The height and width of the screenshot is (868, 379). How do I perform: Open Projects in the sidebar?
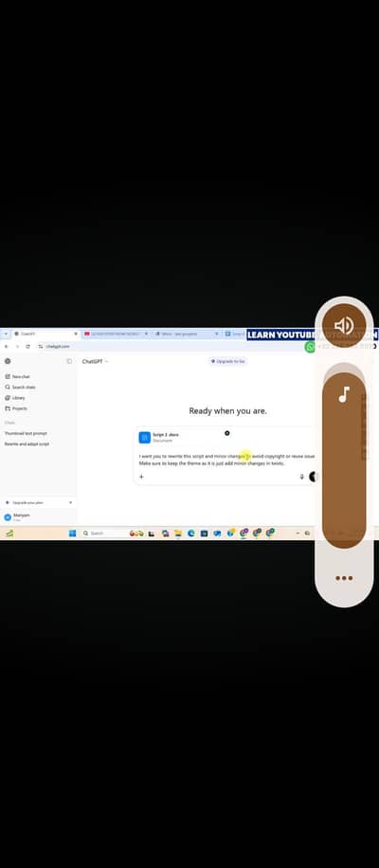[16, 408]
